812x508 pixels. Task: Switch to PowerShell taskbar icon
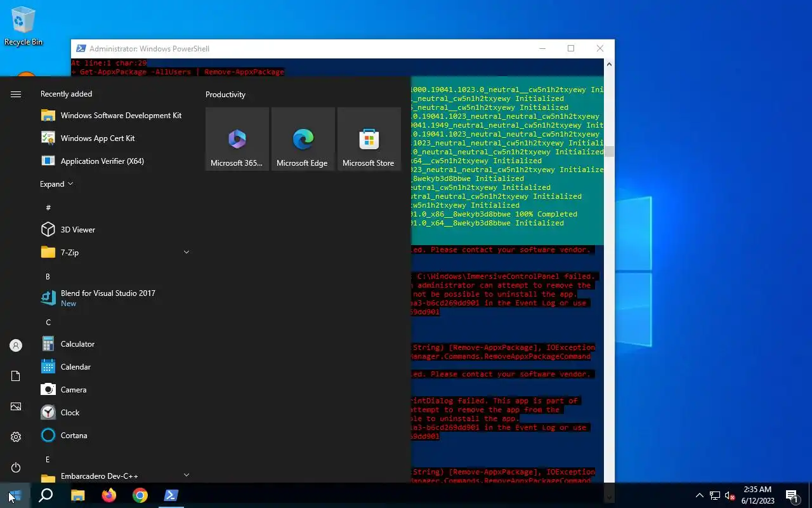171,495
